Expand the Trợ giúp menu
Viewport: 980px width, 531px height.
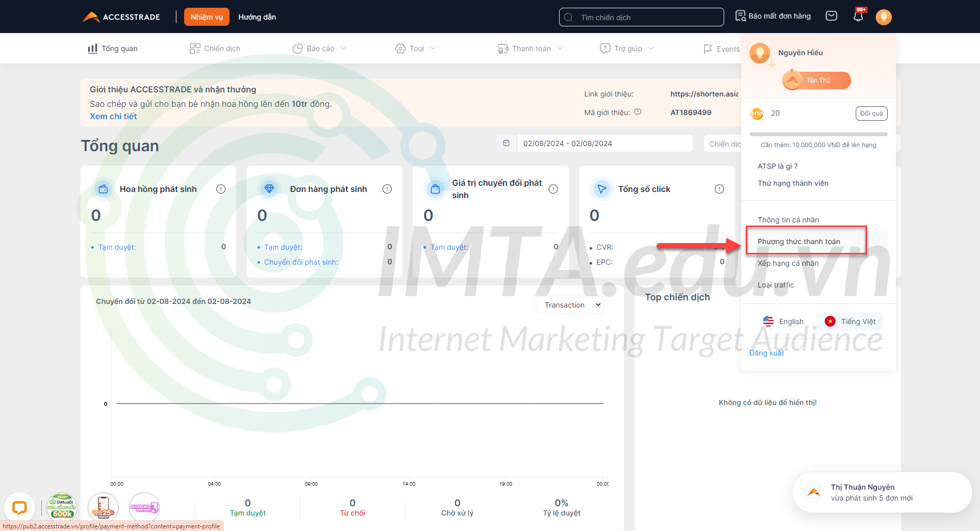click(x=627, y=49)
